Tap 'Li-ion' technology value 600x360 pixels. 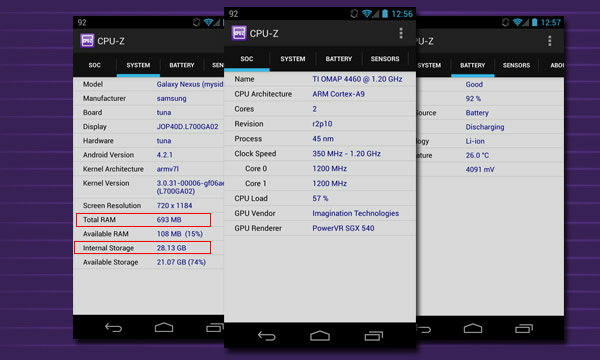(475, 141)
